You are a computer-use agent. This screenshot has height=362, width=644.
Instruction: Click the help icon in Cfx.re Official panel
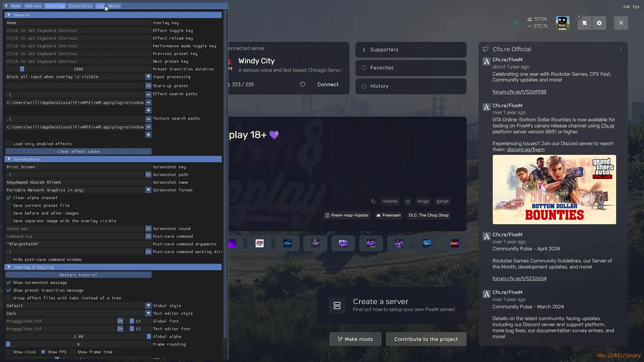pos(620,49)
